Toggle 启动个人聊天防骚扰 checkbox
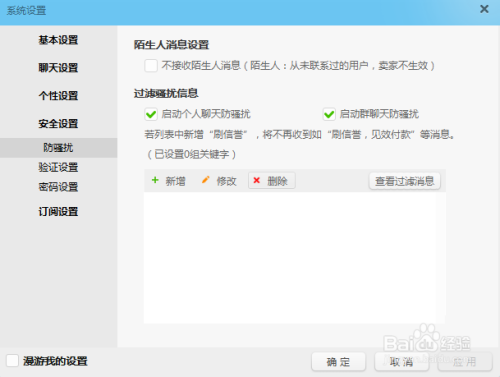500x377 pixels. click(x=151, y=114)
